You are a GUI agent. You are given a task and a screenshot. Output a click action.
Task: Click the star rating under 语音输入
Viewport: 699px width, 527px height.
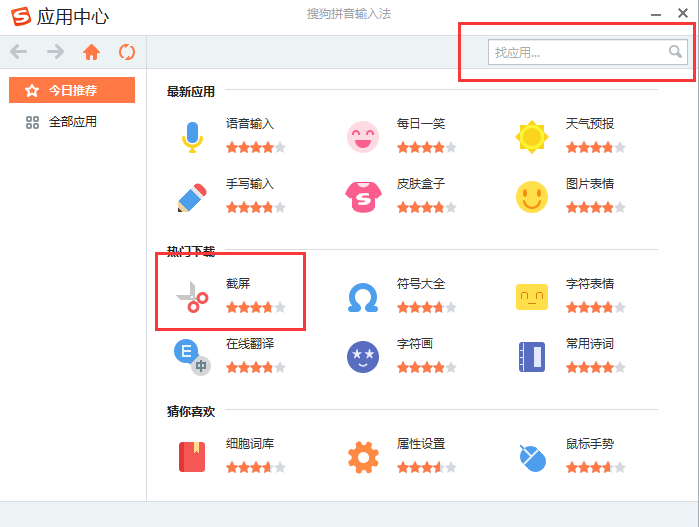pyautogui.click(x=255, y=147)
